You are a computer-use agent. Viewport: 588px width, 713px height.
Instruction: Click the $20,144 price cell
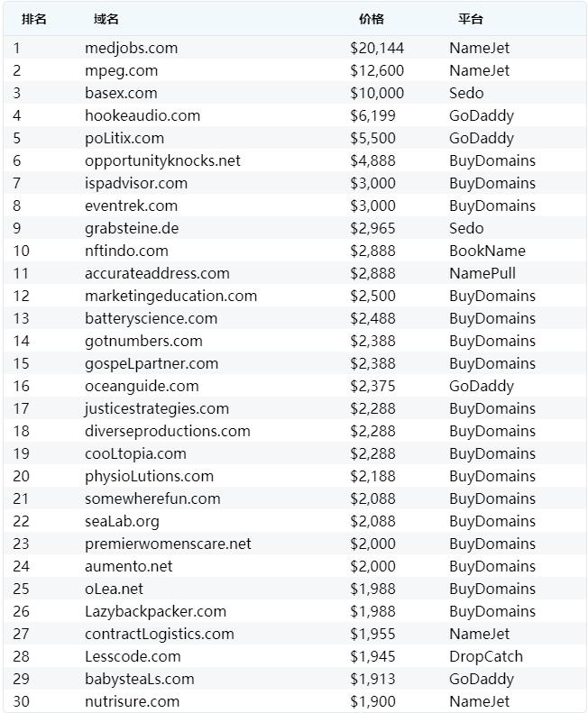point(377,48)
